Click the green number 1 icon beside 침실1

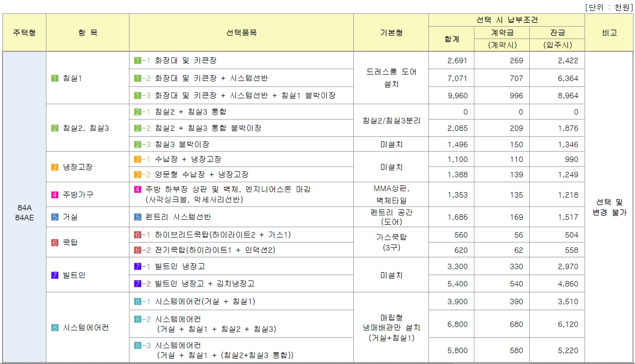(x=55, y=78)
